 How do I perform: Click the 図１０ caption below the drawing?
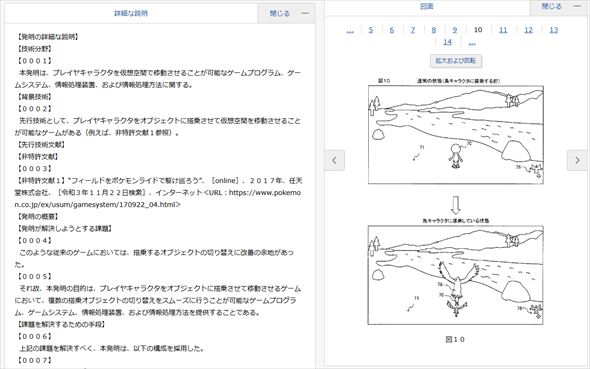coord(455,339)
